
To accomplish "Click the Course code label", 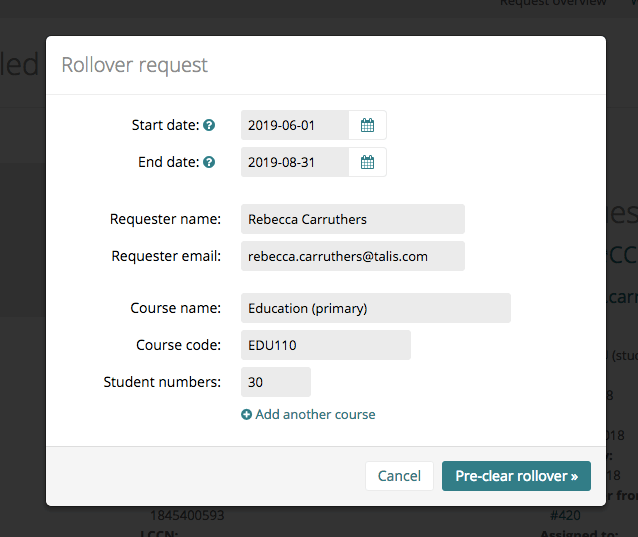I will point(178,345).
